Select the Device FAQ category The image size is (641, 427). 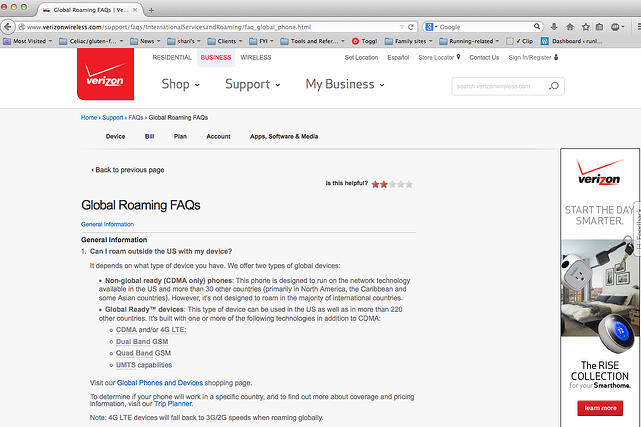115,136
